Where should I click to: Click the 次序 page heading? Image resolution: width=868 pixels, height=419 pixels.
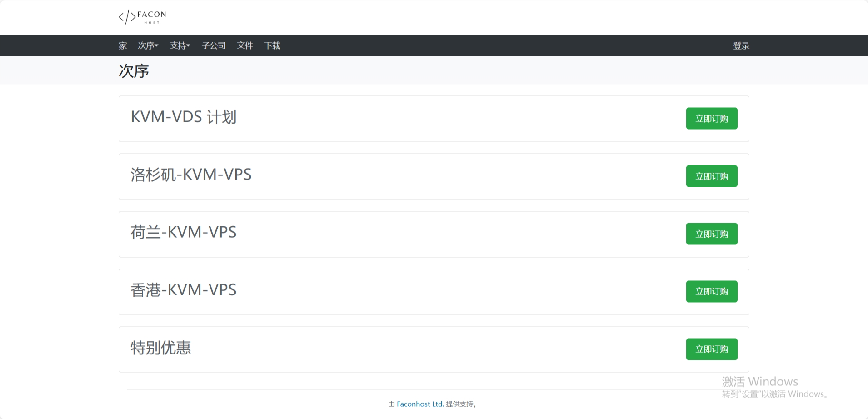click(133, 70)
